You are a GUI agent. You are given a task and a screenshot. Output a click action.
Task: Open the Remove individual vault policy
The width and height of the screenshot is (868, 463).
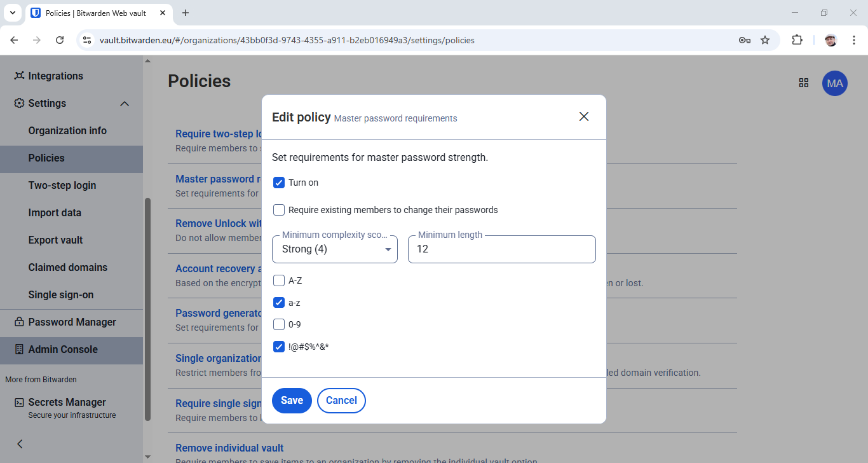229,448
